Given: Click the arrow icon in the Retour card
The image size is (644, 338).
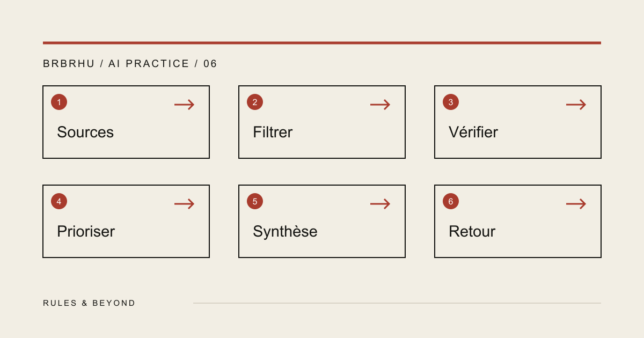Looking at the screenshot, I should click(576, 204).
